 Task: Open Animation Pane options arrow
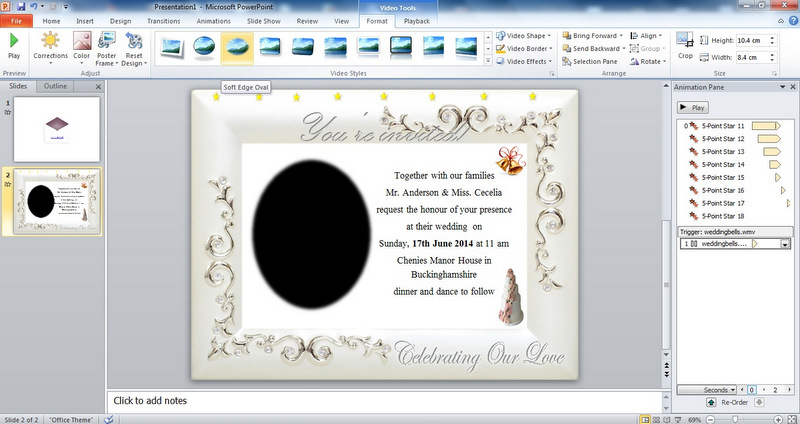[x=783, y=87]
